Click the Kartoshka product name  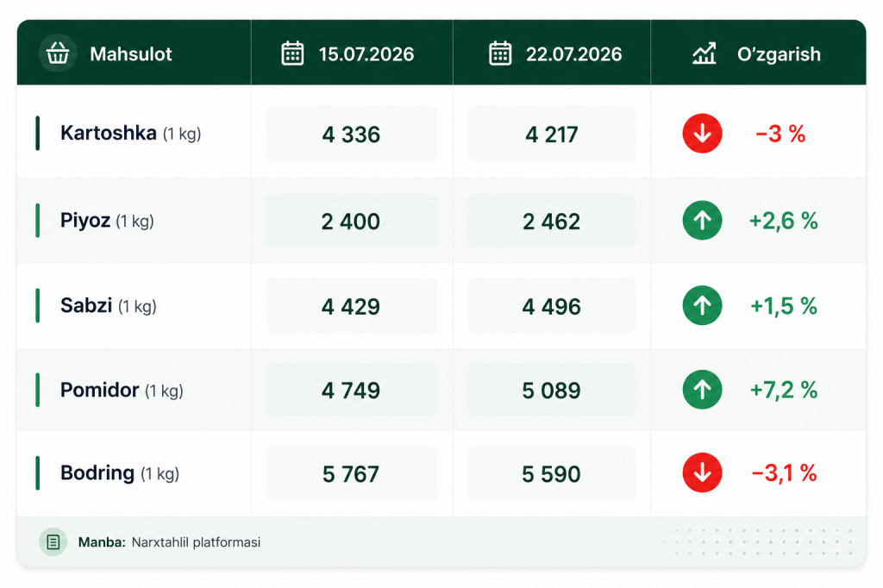pyautogui.click(x=108, y=133)
